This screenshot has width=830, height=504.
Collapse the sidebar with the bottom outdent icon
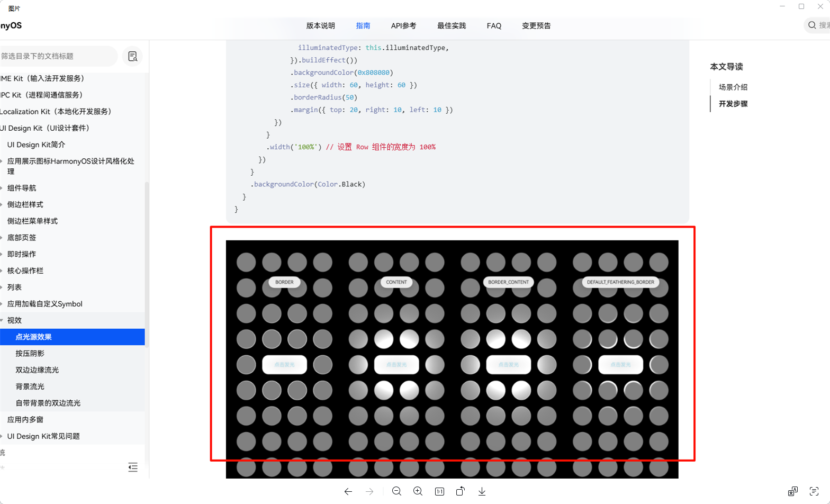point(133,467)
